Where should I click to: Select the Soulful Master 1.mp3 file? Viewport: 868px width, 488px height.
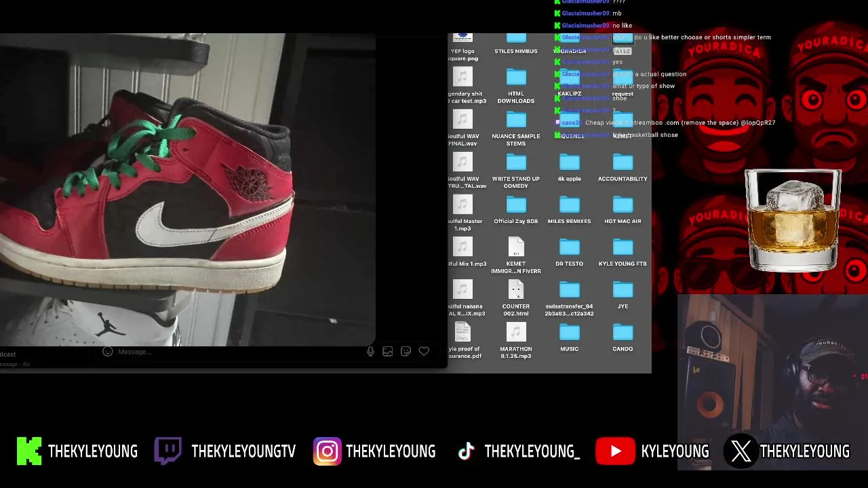click(x=465, y=213)
